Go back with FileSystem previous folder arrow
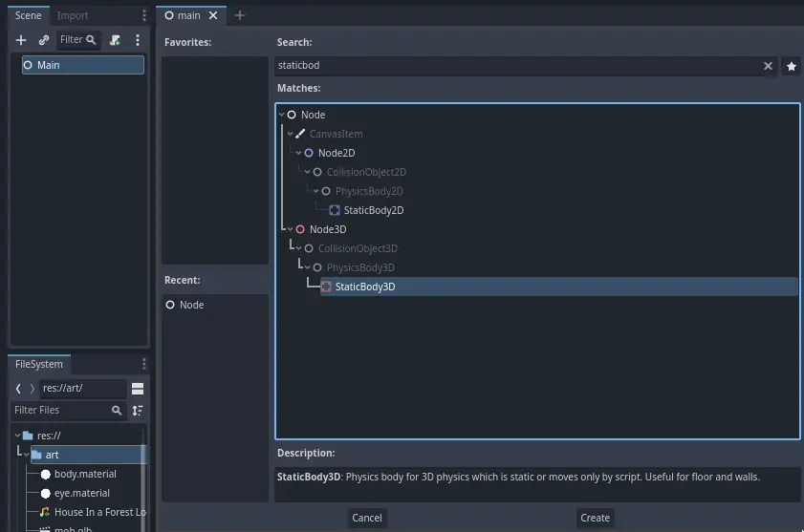804x532 pixels. pos(18,389)
